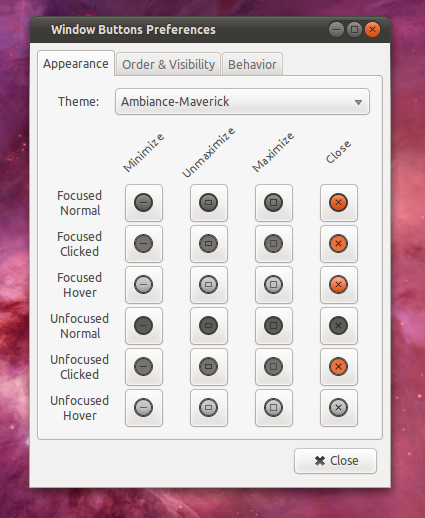Choose the Focused Hover Maximize icon

coord(274,285)
